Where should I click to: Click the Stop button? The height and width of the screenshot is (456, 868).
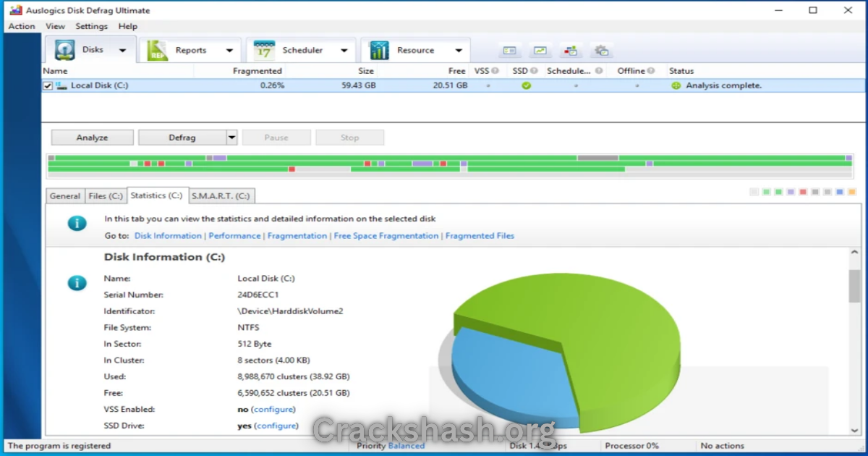350,138
